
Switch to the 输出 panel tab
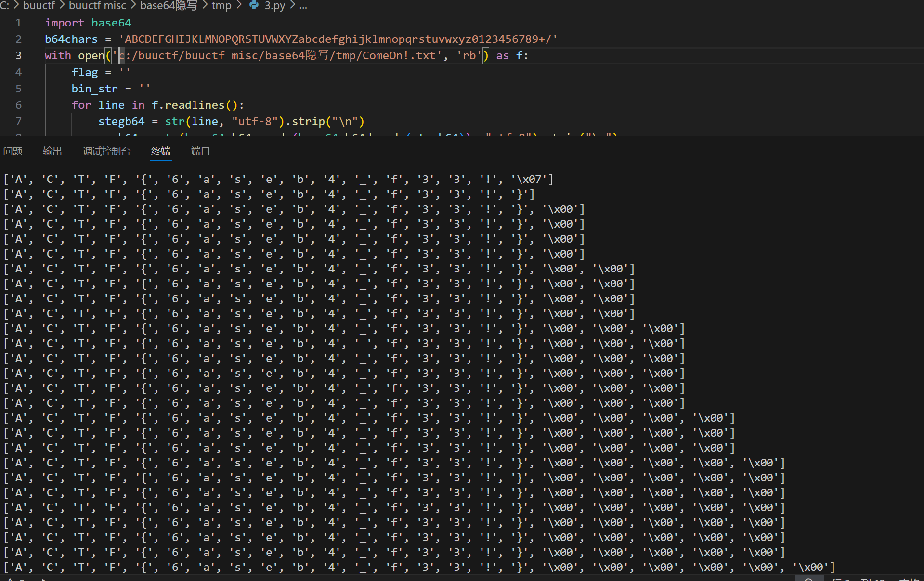[x=52, y=151]
